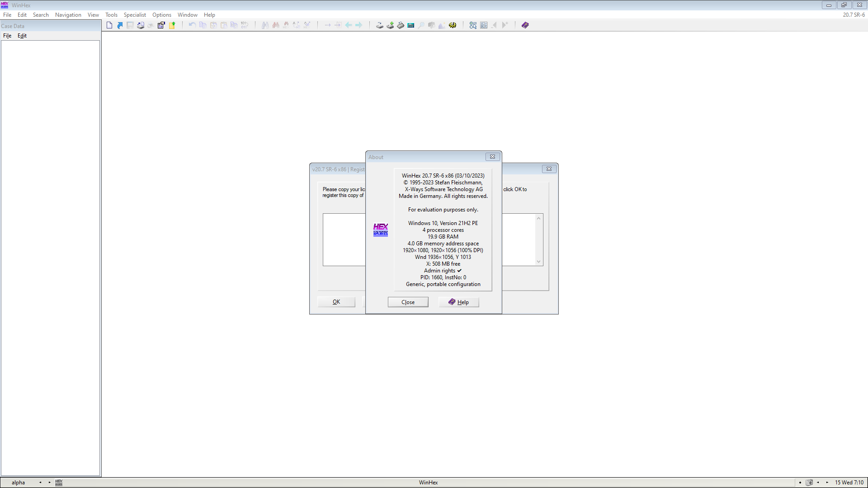Click 'Generic, portable configuration' text
This screenshot has width=868, height=488.
[443, 284]
